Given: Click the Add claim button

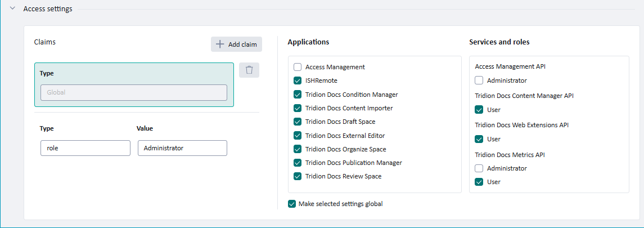Looking at the screenshot, I should 236,44.
